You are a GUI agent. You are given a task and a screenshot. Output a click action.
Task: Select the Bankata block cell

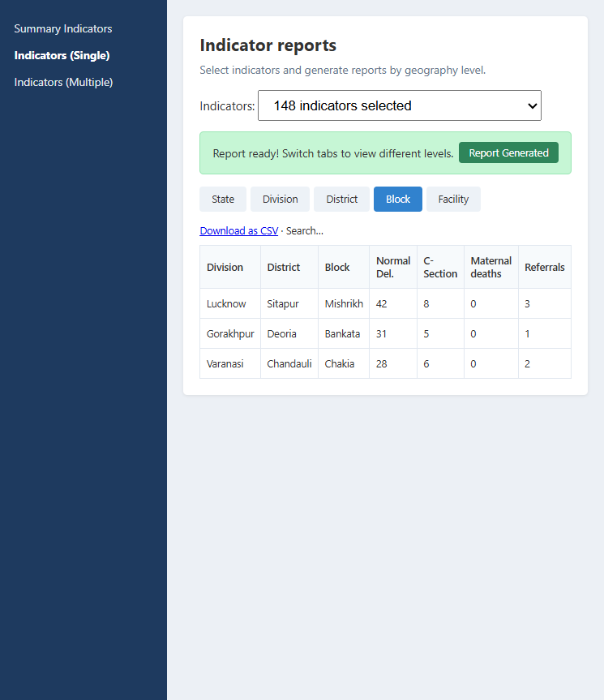(344, 333)
